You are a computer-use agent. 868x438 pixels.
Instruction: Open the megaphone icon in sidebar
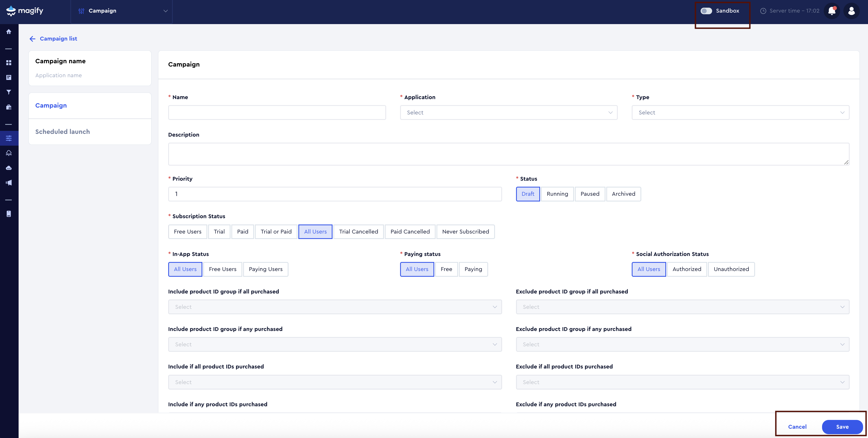click(x=9, y=183)
